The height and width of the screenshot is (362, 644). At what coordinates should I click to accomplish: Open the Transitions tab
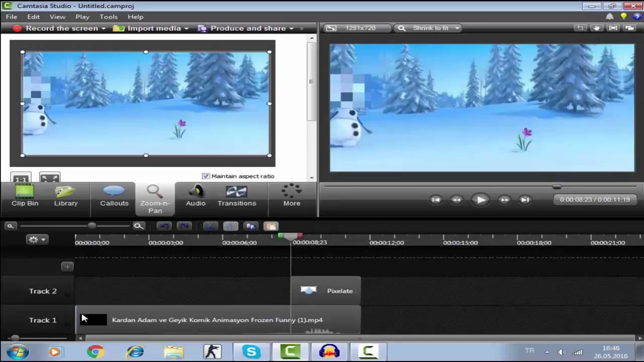236,196
